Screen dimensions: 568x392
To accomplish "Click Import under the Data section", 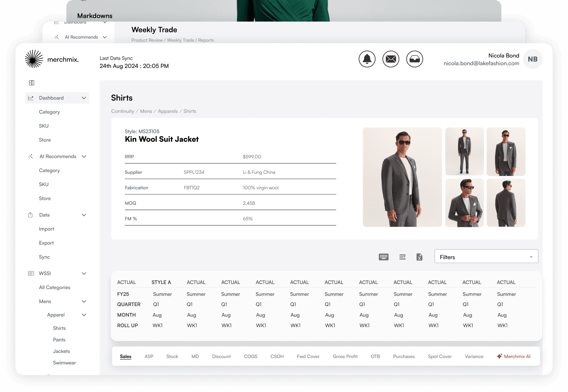I will [46, 229].
